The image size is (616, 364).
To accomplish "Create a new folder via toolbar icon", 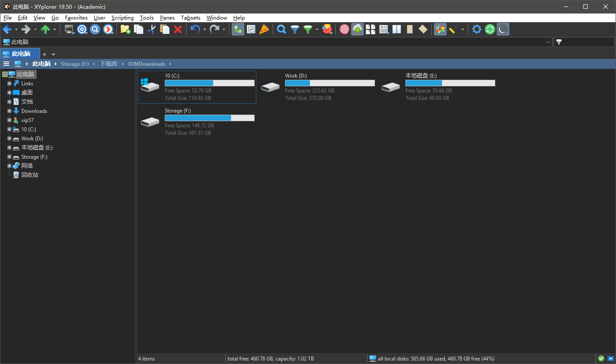I will click(125, 29).
